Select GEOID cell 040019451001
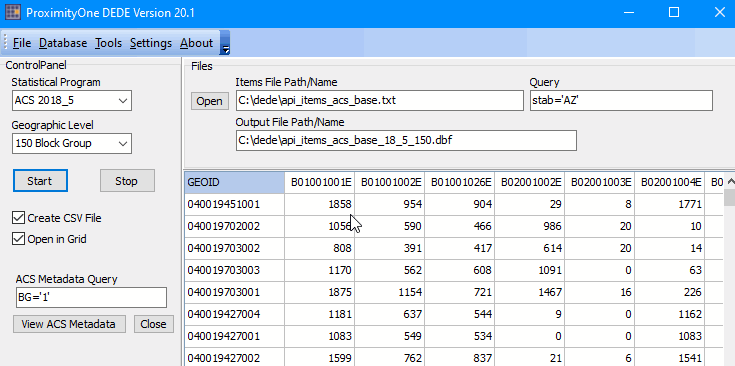 234,204
